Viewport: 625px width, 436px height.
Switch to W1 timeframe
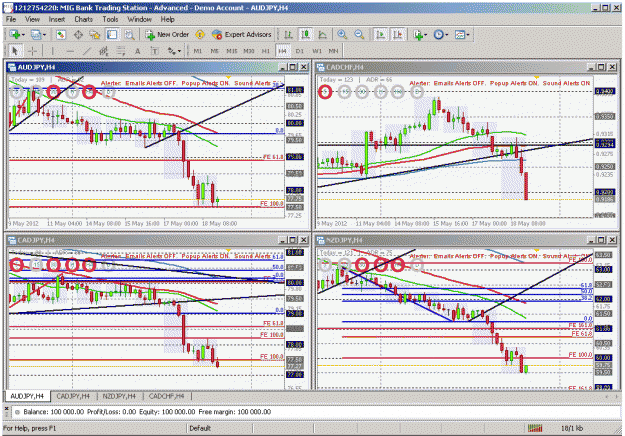pos(316,51)
